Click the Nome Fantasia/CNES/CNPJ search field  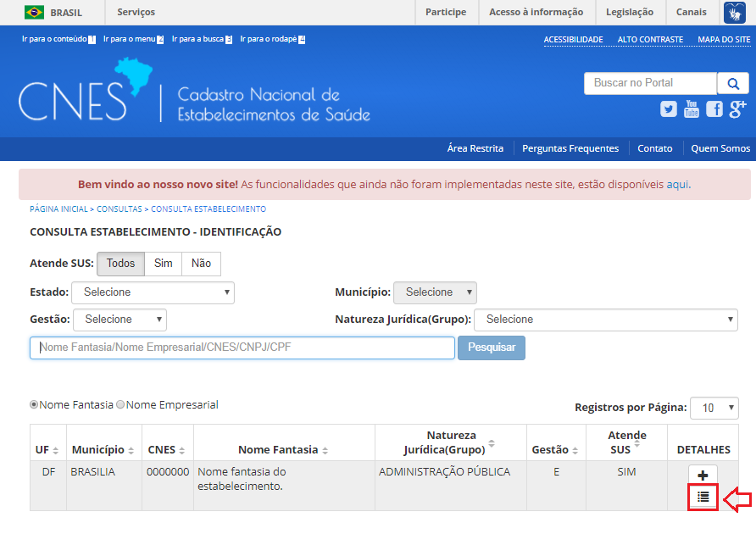coord(242,348)
